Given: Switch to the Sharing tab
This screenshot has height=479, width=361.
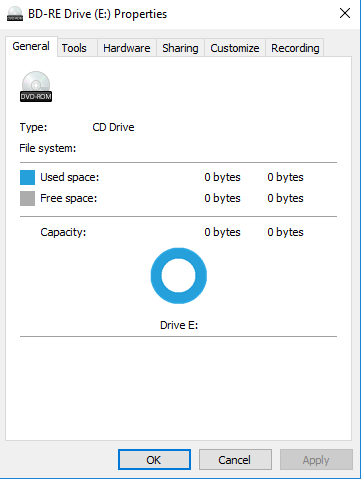Looking at the screenshot, I should pyautogui.click(x=180, y=48).
